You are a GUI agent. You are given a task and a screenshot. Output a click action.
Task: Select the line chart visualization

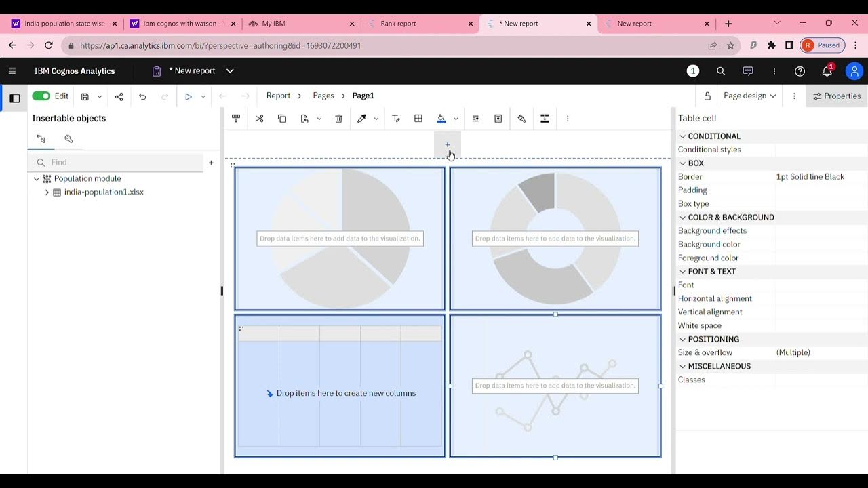point(555,386)
